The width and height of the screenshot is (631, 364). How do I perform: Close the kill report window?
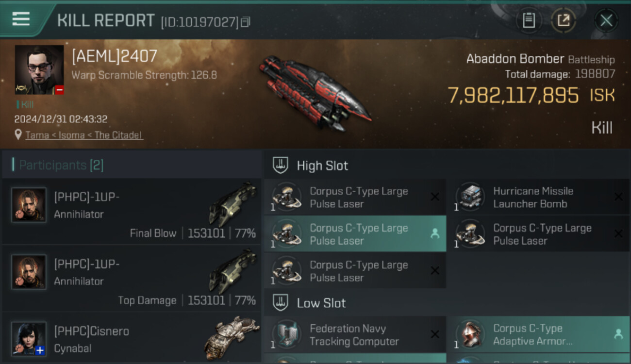tap(606, 20)
